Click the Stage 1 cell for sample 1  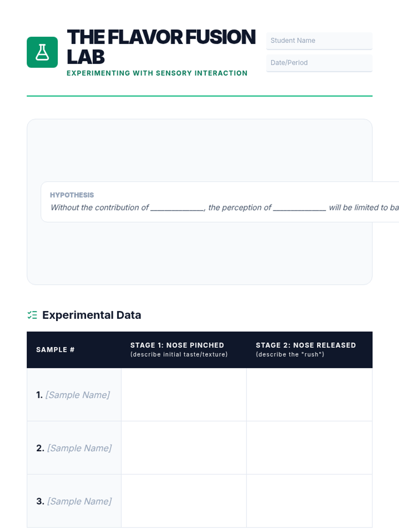tap(184, 395)
